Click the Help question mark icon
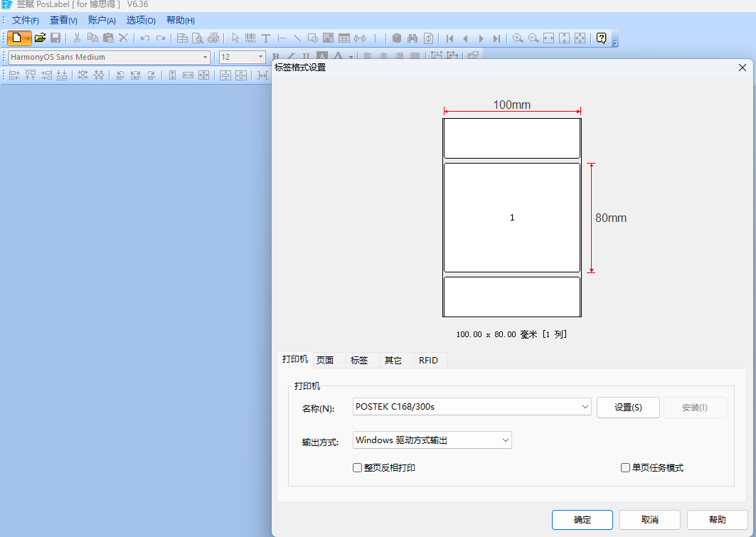 (601, 38)
